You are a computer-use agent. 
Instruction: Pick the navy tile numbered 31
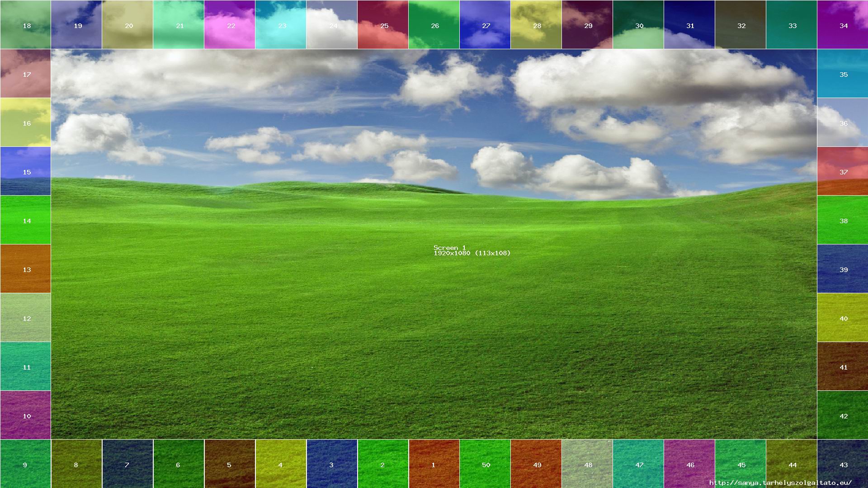click(x=689, y=24)
